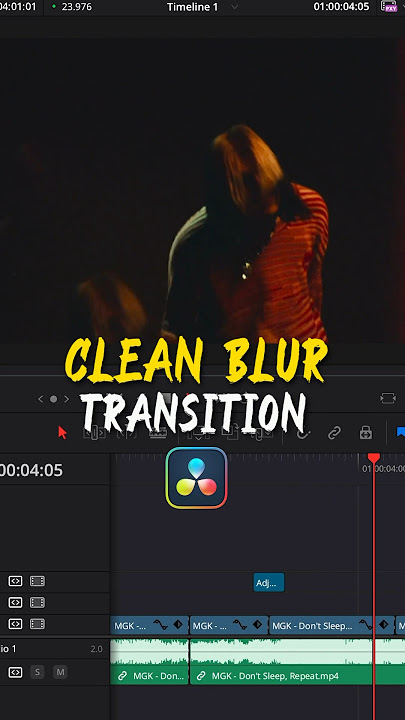
Task: Toggle the Position Lock padlock icon
Action: click(x=366, y=433)
